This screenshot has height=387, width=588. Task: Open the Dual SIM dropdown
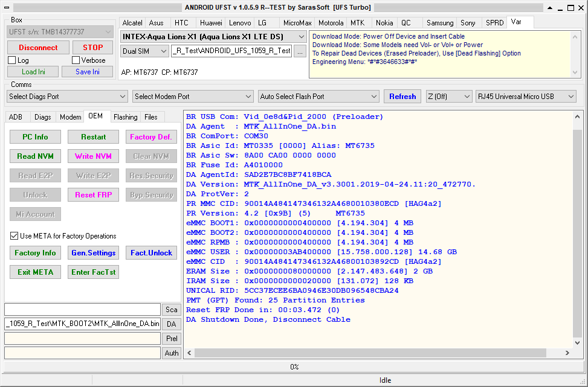(x=143, y=52)
